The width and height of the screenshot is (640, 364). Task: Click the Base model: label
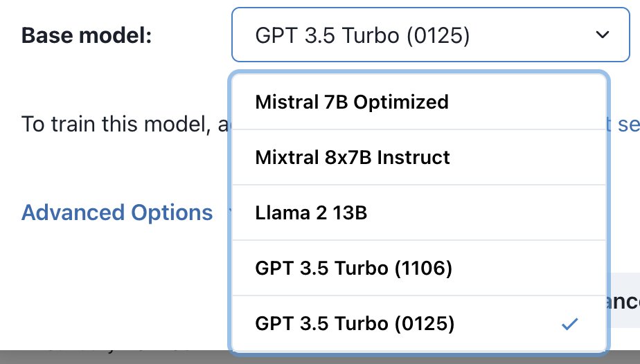tap(87, 35)
